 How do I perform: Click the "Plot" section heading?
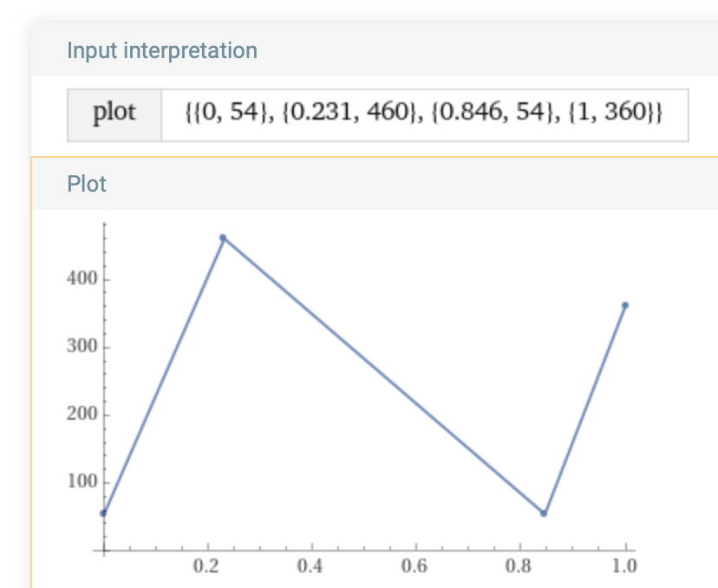87,184
